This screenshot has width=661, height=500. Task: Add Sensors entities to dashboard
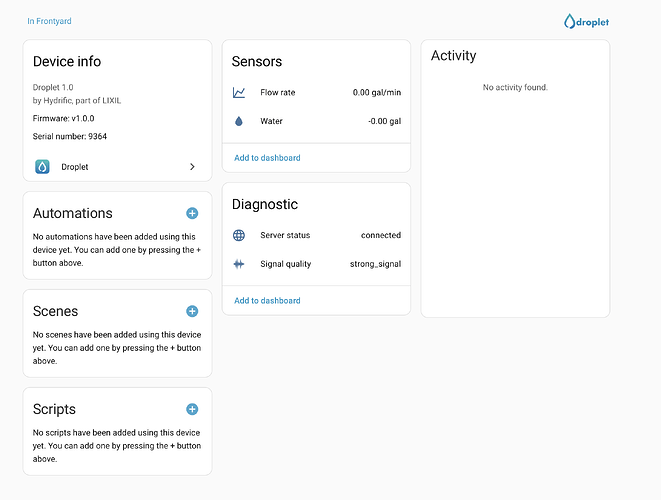[x=267, y=158]
